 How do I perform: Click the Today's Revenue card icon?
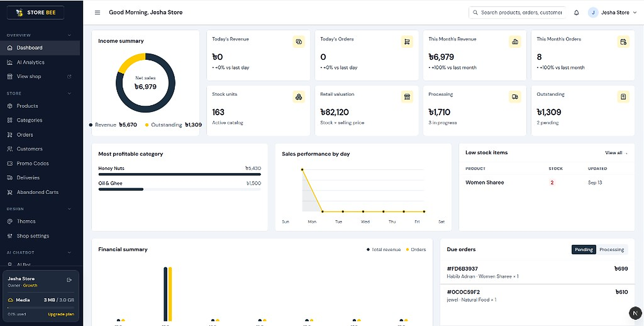tap(299, 42)
